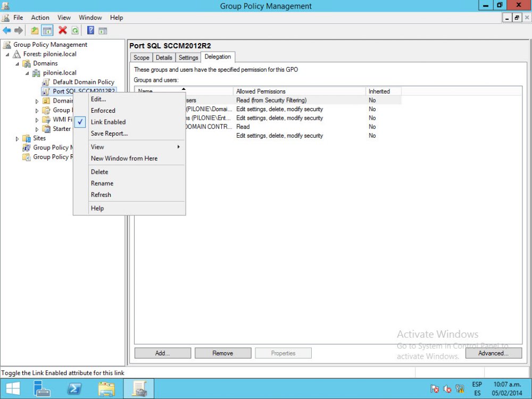The height and width of the screenshot is (399, 532).
Task: Select Delete in the context menu
Action: 129,172
